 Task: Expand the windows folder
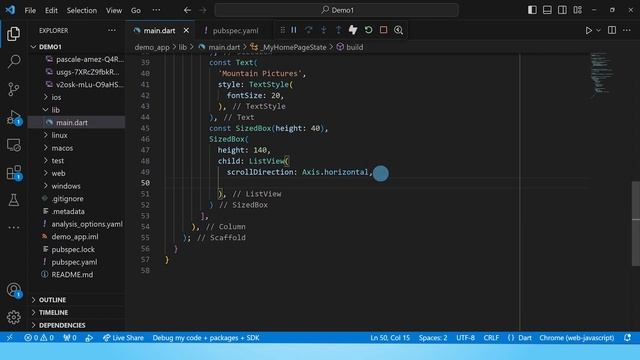[66, 186]
